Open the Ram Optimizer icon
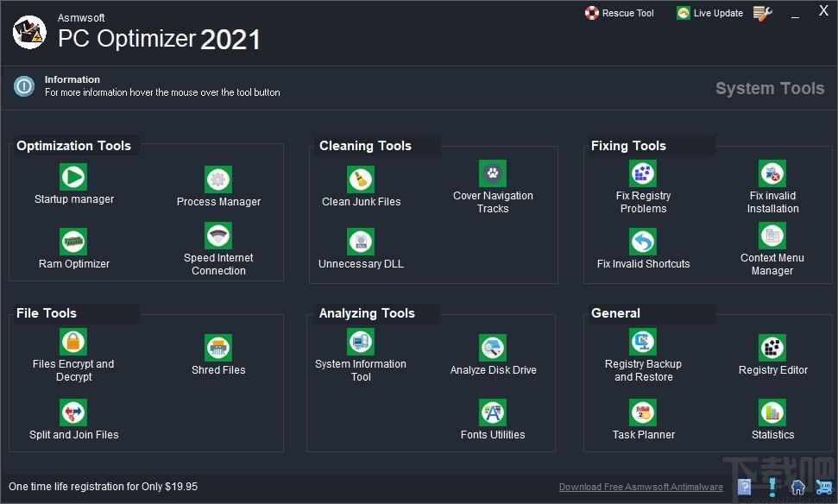 click(73, 242)
